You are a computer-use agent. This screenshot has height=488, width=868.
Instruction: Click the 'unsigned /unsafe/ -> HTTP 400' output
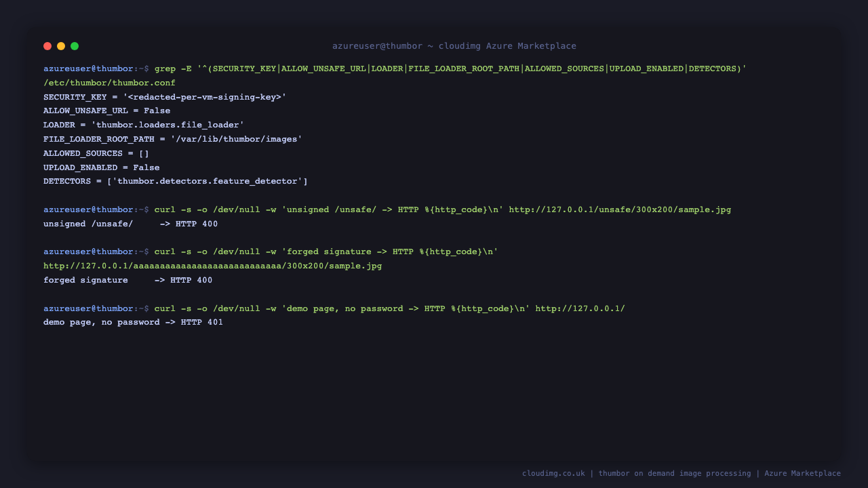[x=131, y=224]
